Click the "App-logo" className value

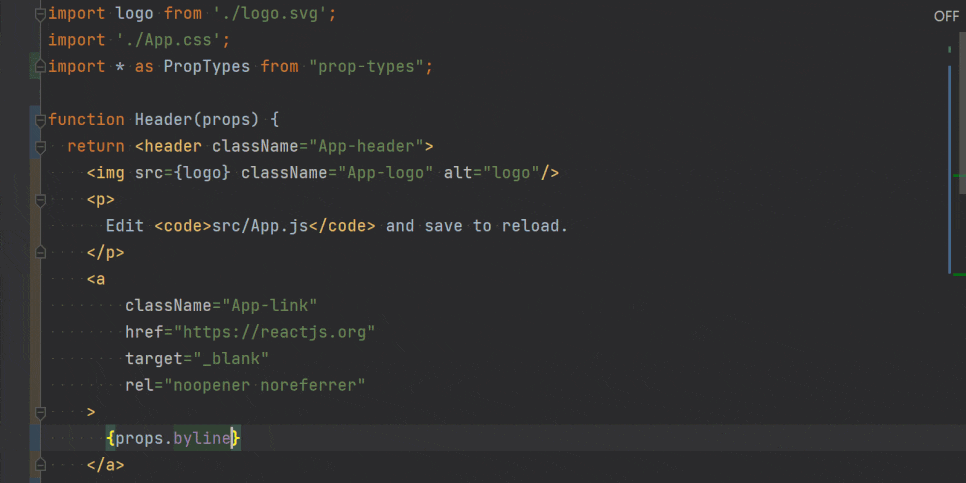tap(384, 172)
